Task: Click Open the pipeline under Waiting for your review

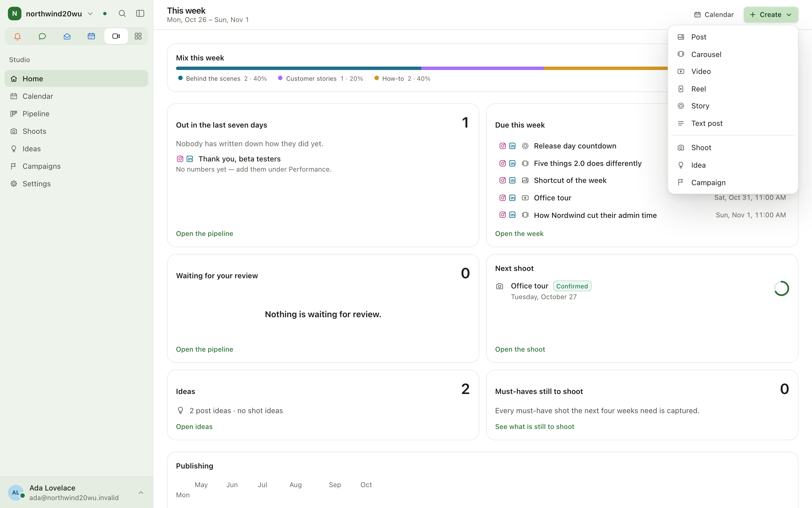Action: pyautogui.click(x=204, y=349)
